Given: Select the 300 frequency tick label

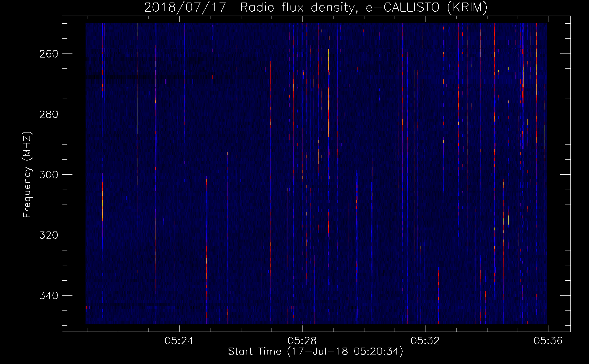Looking at the screenshot, I should (49, 175).
